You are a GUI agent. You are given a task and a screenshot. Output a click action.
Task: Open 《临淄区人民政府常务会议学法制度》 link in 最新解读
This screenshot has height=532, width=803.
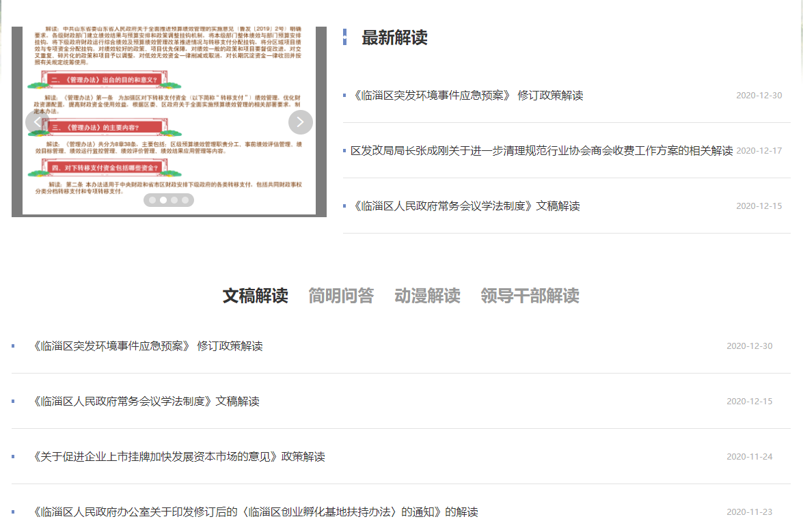pyautogui.click(x=465, y=206)
